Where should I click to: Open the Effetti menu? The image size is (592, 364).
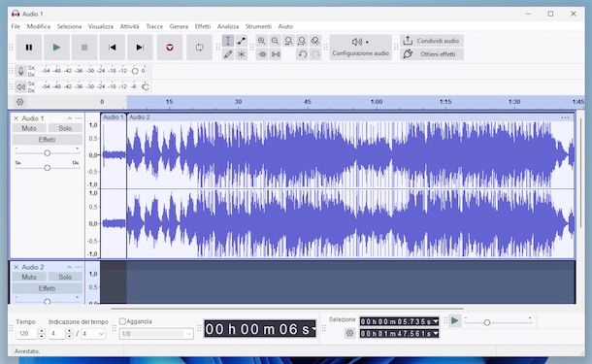tap(203, 26)
